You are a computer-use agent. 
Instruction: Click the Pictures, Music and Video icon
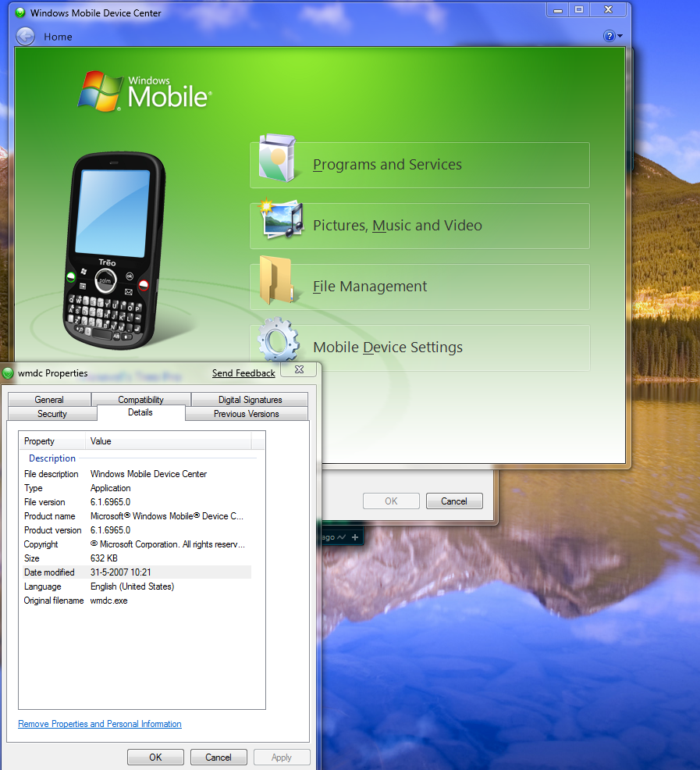(x=282, y=219)
